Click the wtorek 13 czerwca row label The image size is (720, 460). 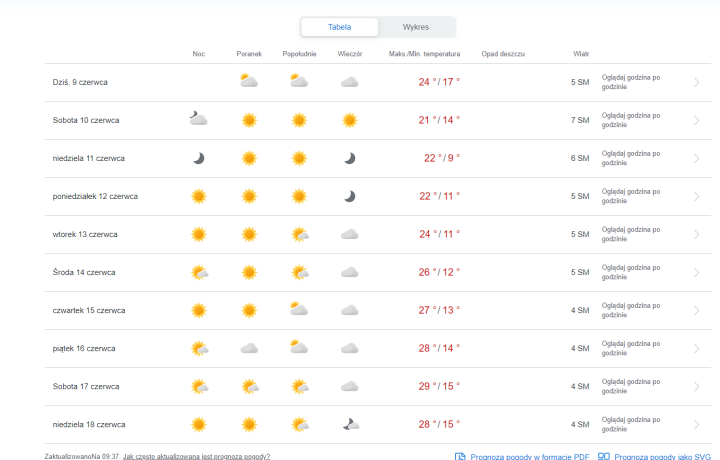pos(85,234)
